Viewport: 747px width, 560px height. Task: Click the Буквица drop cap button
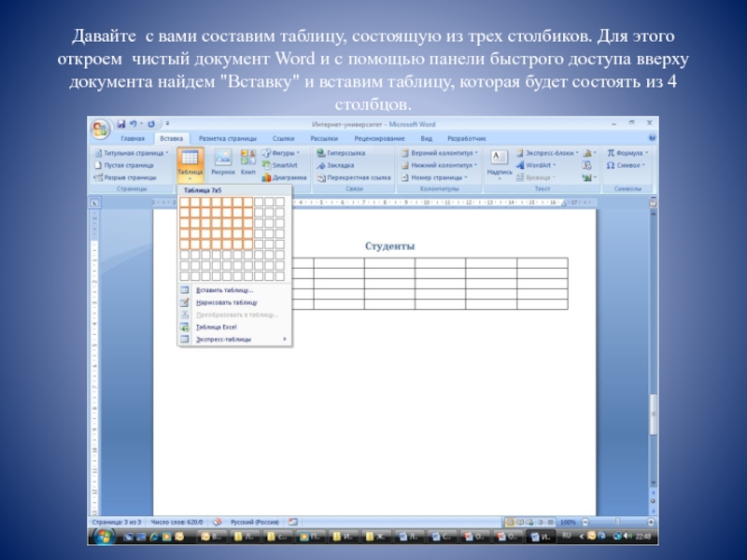click(536, 177)
